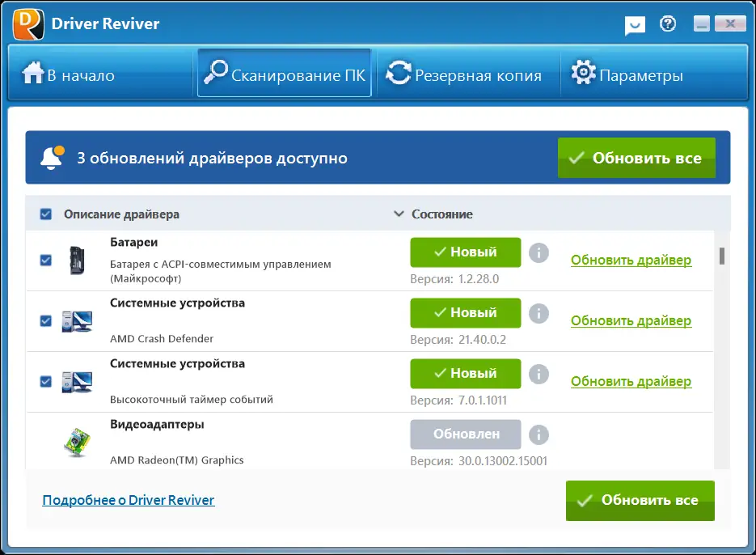This screenshot has height=555, width=756.
Task: Select version text 30.0.13002.15001
Action: coord(503,461)
